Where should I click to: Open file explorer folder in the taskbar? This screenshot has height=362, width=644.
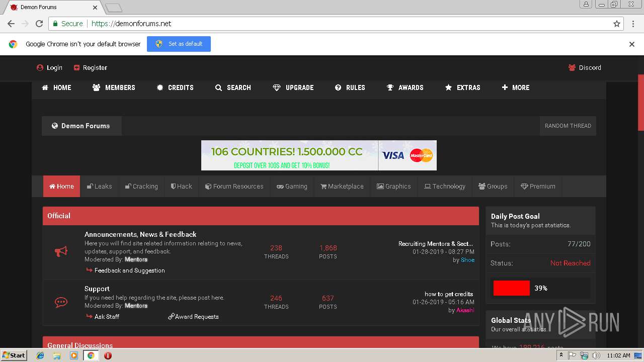point(57,355)
